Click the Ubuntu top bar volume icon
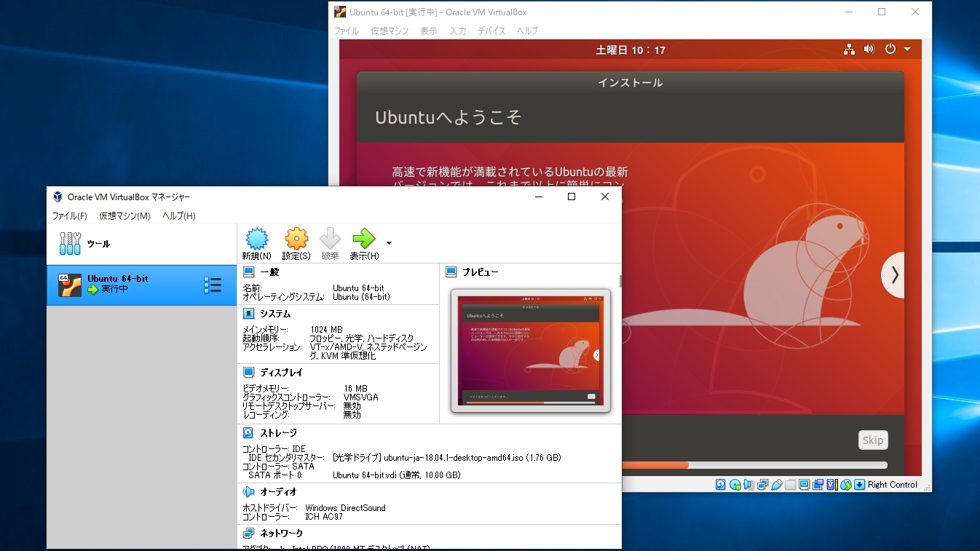This screenshot has height=551, width=980. tap(869, 49)
